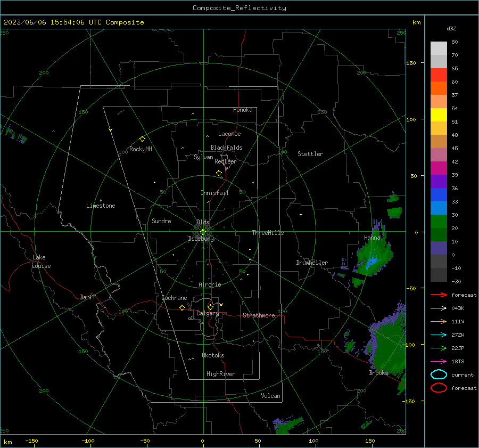Click the yellow diamond marker near RedDeer

(x=219, y=173)
